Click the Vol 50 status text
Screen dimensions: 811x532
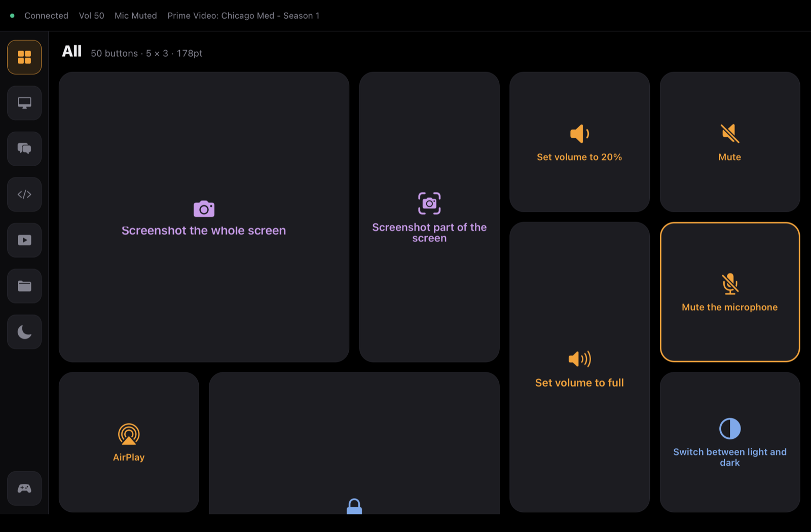[92, 16]
